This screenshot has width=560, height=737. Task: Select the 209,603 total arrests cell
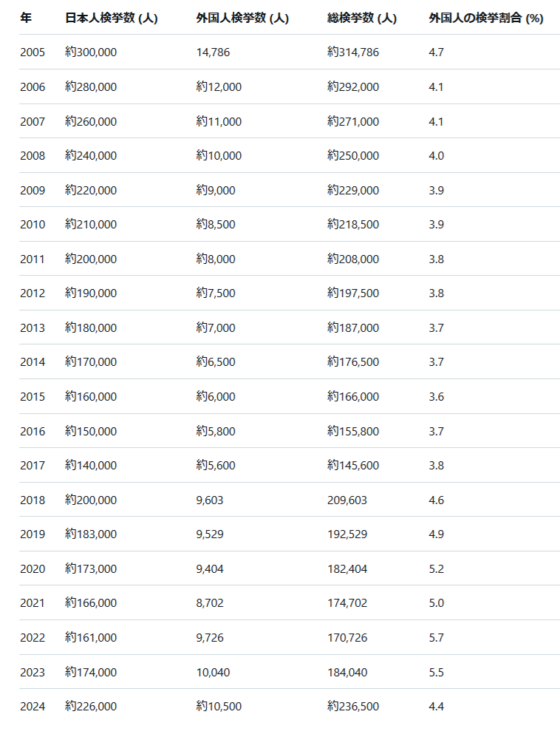coord(346,500)
